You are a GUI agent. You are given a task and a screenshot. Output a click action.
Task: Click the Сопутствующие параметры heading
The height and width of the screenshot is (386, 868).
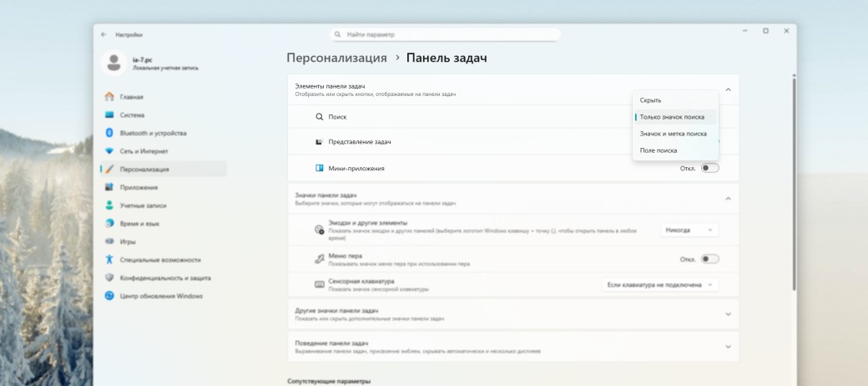329,381
